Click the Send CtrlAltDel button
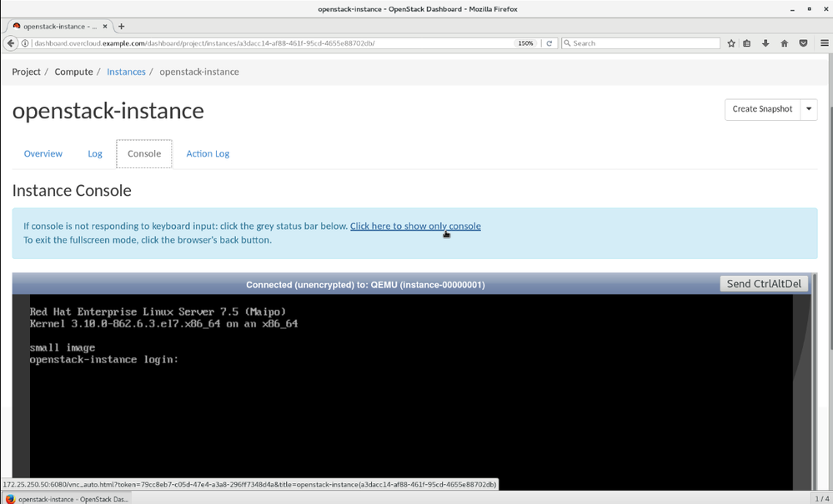Screen dimensions: 833x504 (764, 284)
